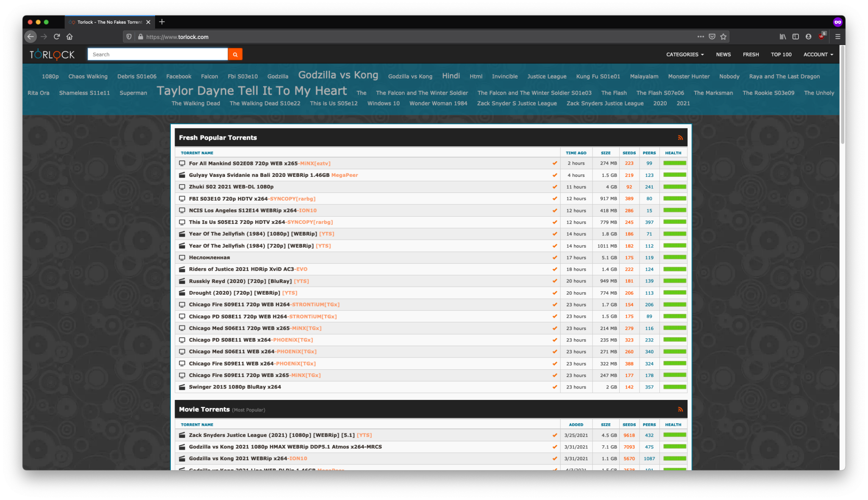Image resolution: width=868 pixels, height=500 pixels.
Task: Open the page actions three-dot menu
Action: tap(701, 37)
